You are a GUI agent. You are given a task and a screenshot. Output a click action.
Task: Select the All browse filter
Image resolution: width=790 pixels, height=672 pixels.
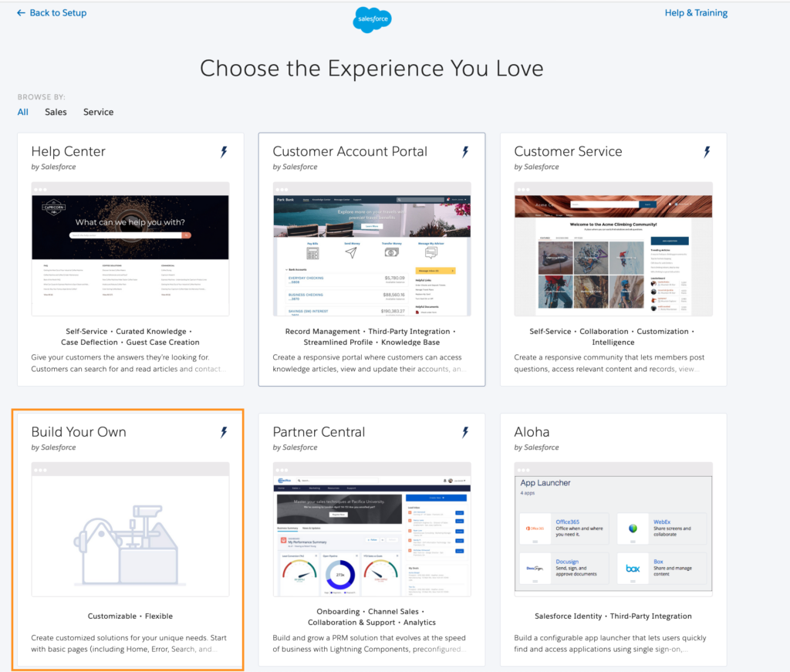click(22, 112)
